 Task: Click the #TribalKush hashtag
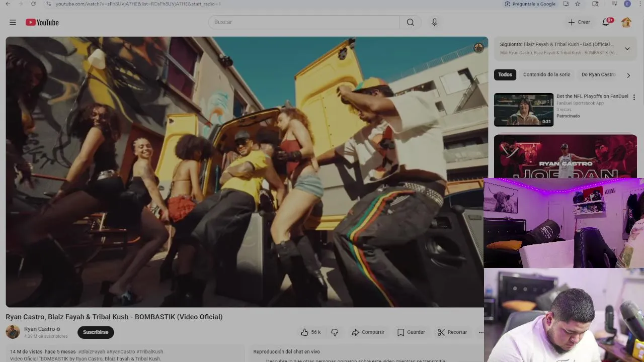[x=150, y=351]
